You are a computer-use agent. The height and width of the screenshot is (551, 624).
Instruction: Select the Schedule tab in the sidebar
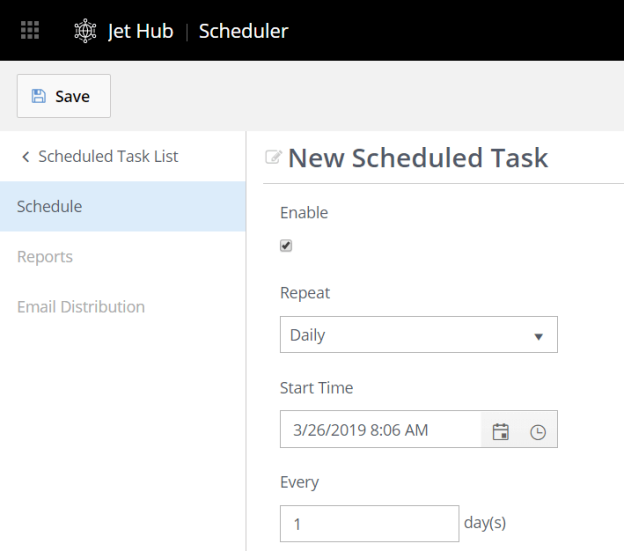click(50, 207)
